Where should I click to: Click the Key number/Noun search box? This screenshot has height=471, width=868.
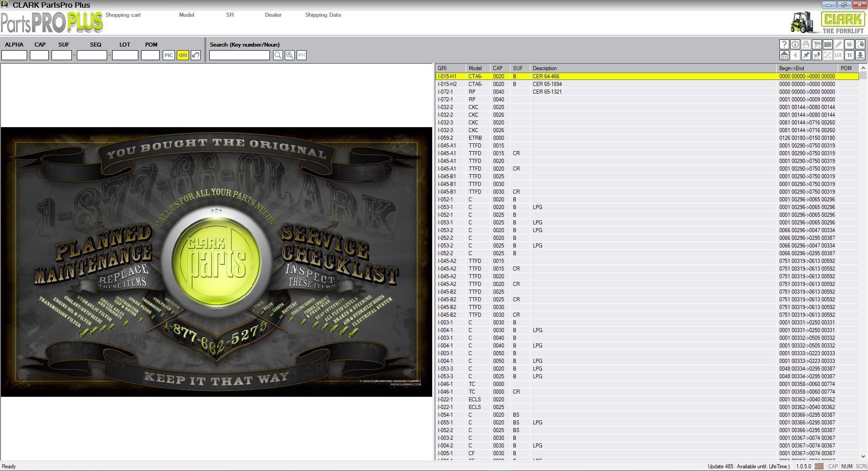240,55
